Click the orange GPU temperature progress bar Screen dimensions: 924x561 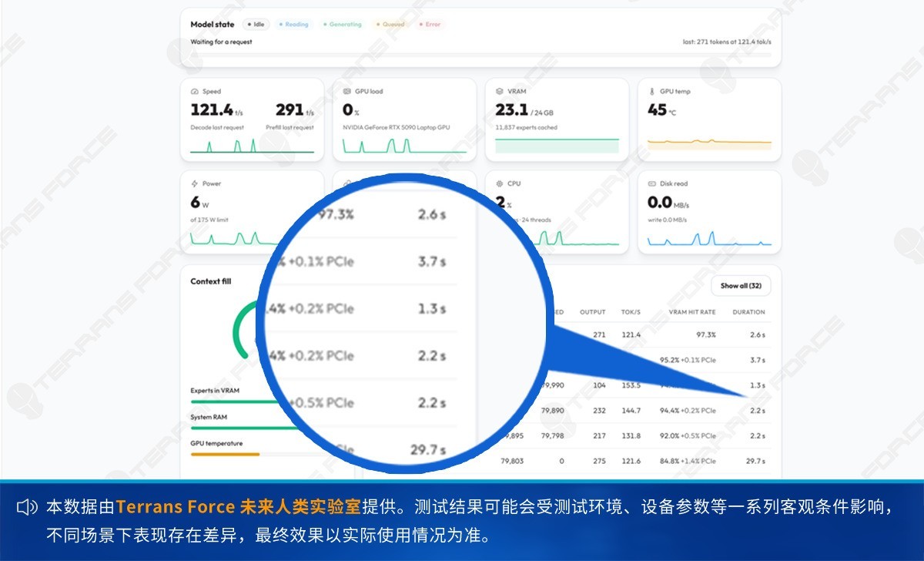click(225, 454)
